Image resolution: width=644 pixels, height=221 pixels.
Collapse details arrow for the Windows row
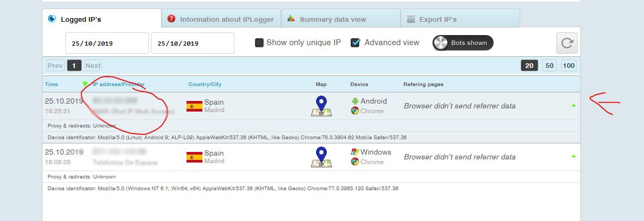[x=573, y=156]
